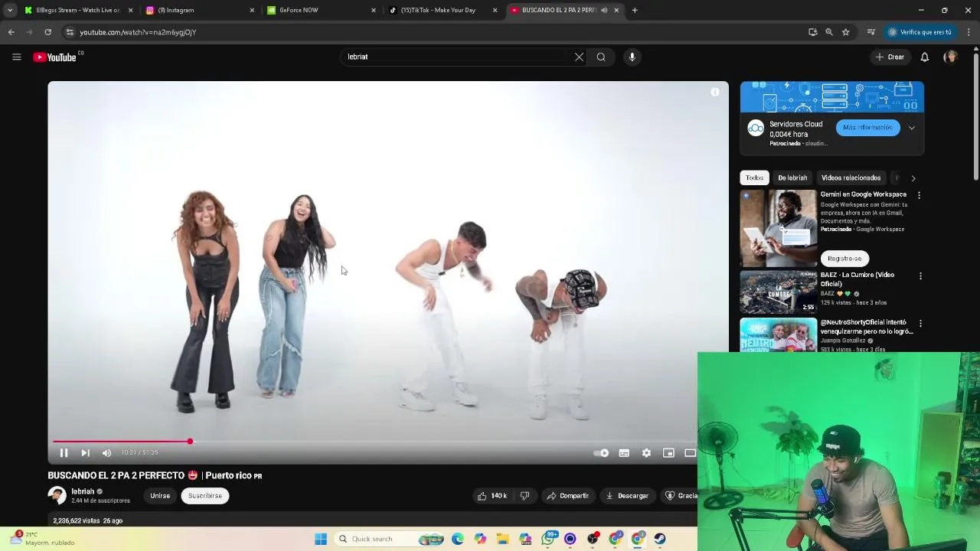Toggle the autoplay switch in player
Viewport: 980px width, 551px height.
(x=602, y=453)
